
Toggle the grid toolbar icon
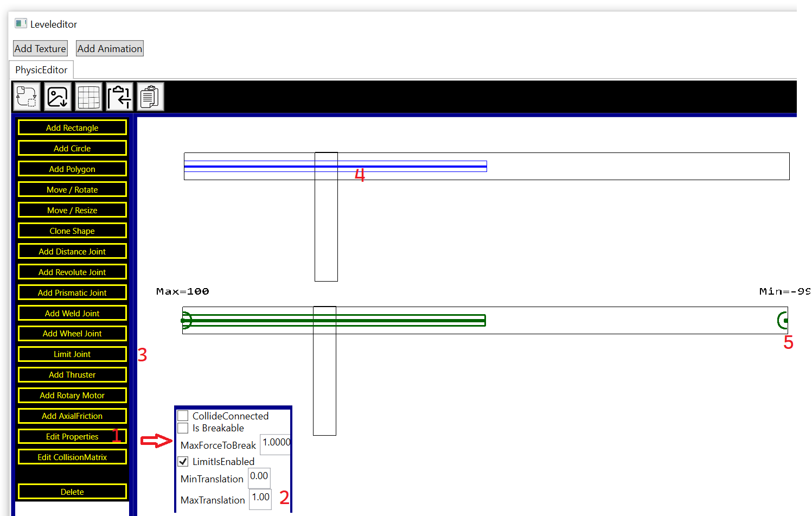[x=88, y=97]
